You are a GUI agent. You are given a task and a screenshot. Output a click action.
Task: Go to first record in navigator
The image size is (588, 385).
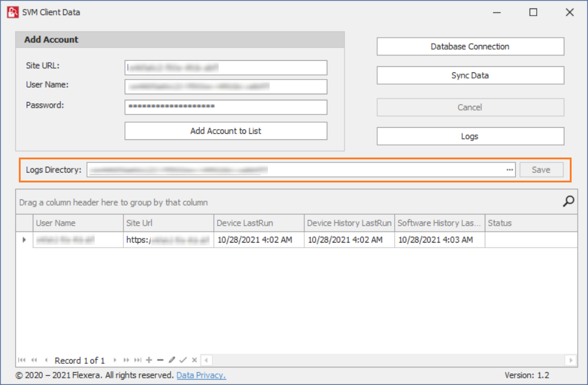click(x=22, y=360)
